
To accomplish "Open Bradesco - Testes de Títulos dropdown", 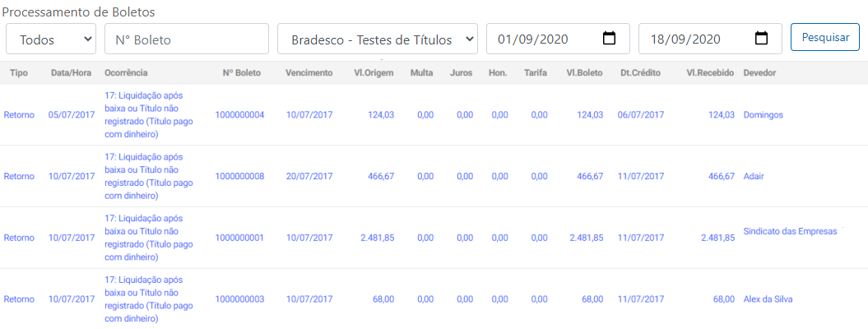I will [x=378, y=39].
